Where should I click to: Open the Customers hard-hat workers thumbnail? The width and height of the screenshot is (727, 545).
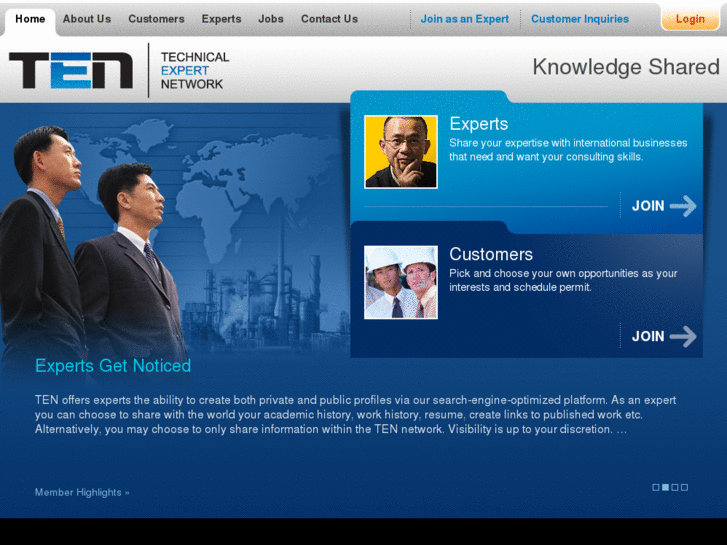401,282
